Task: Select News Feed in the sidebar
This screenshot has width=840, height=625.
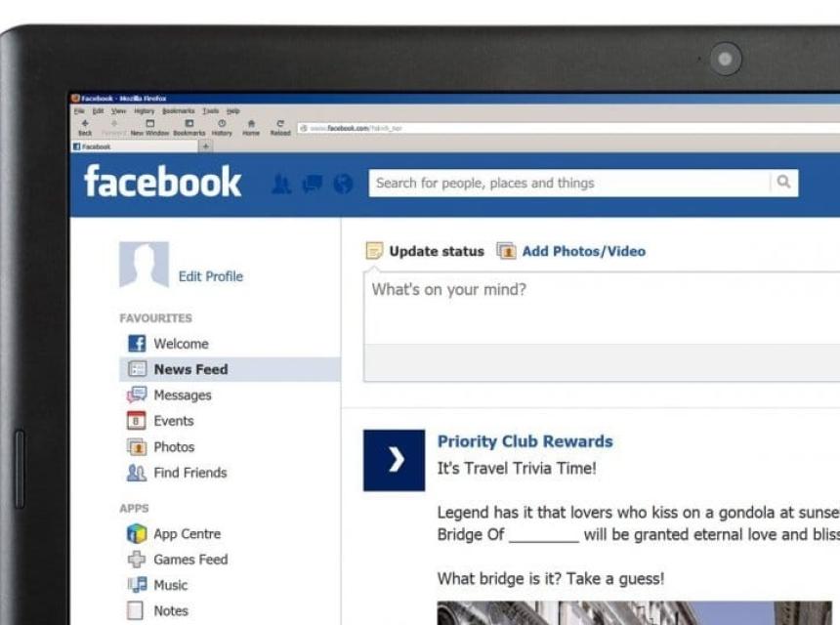Action: pyautogui.click(x=189, y=369)
